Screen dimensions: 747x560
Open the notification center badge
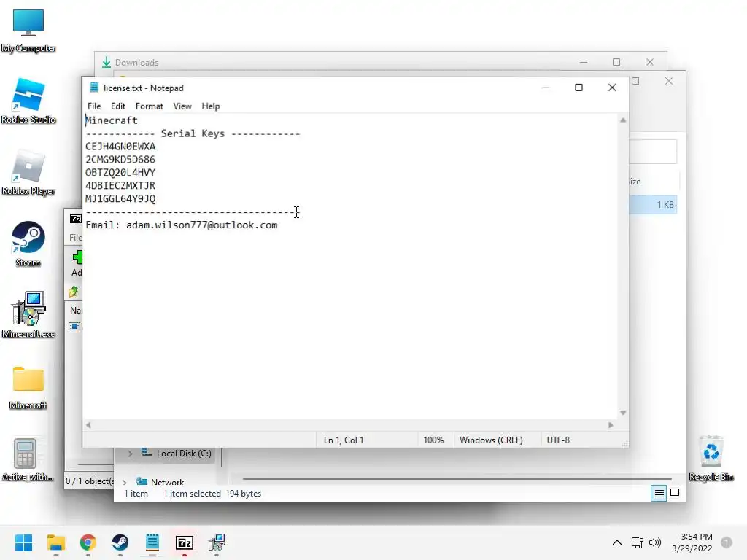(x=727, y=542)
